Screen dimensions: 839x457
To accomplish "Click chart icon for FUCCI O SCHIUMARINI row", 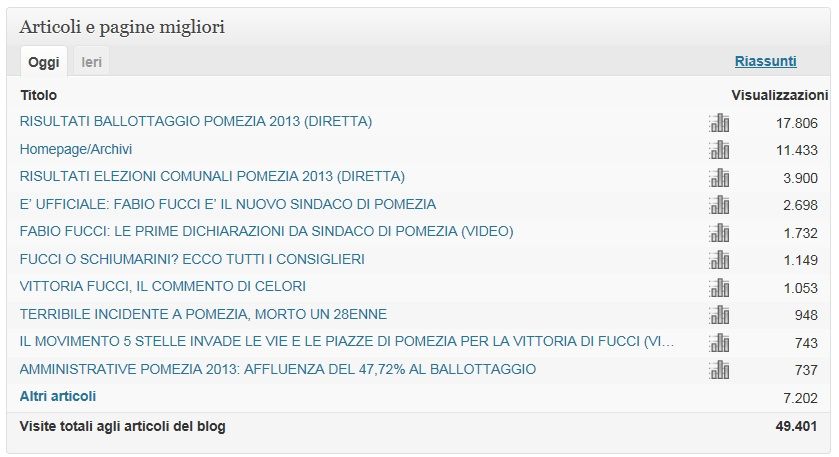I will pos(719,260).
